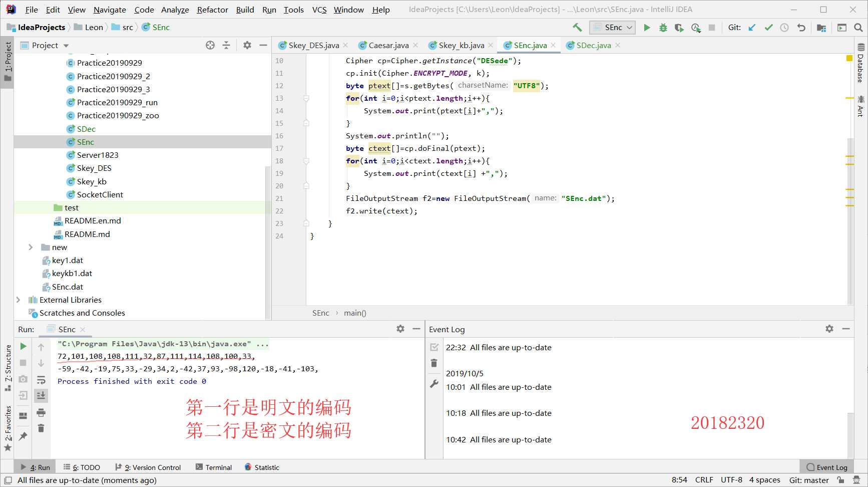Open the File menu

point(32,10)
